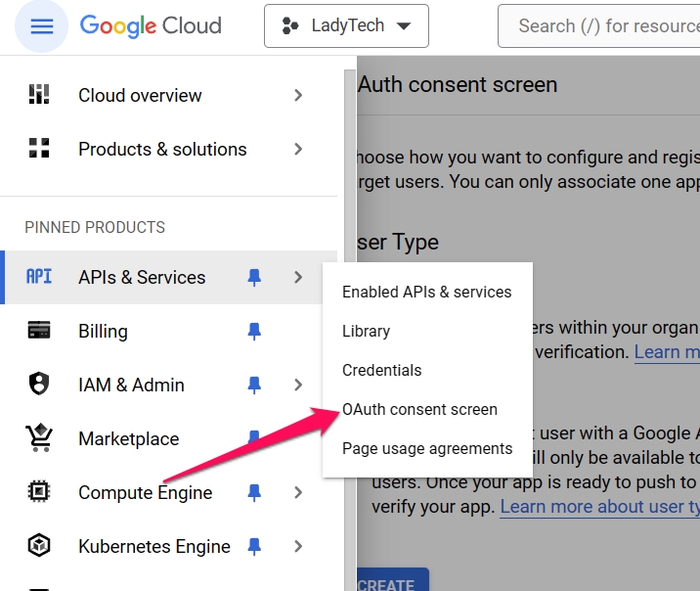Click the API icon beside APIs & Services

click(x=39, y=277)
